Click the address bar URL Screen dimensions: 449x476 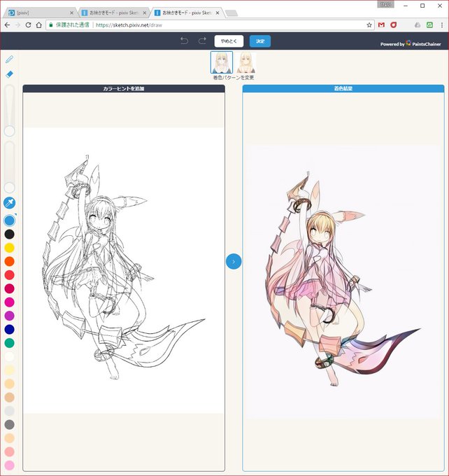tap(129, 25)
